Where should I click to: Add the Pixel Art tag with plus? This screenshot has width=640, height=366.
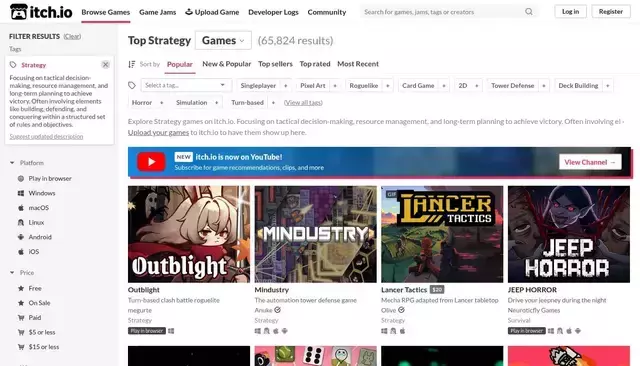click(x=335, y=86)
